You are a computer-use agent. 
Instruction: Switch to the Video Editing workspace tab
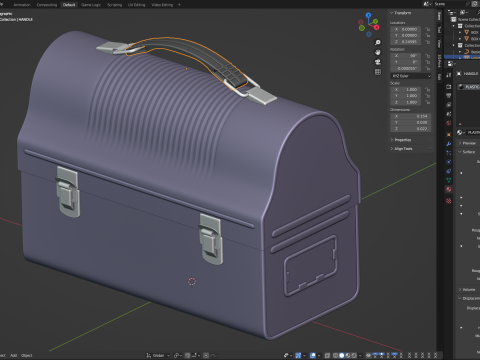[162, 5]
